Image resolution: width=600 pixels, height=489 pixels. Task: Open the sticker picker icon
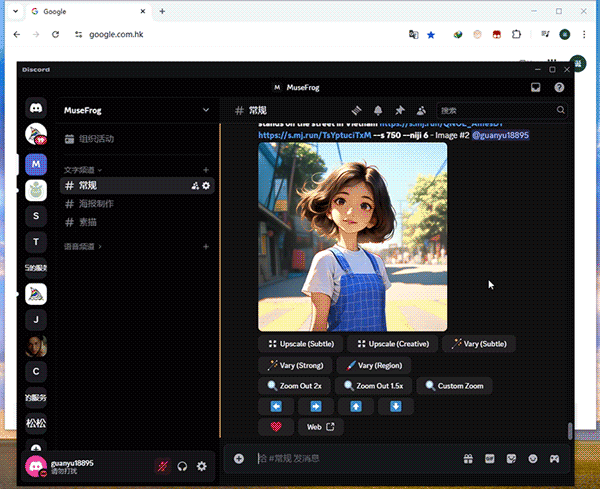[x=511, y=458]
